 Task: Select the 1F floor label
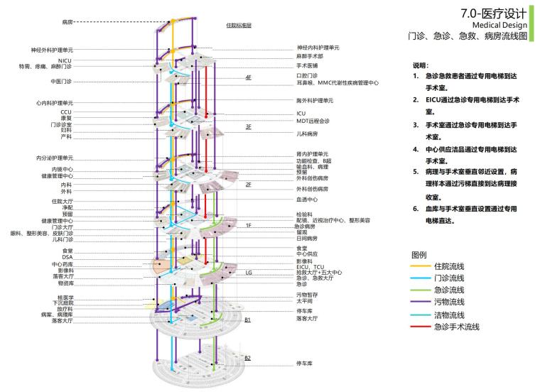click(x=248, y=225)
